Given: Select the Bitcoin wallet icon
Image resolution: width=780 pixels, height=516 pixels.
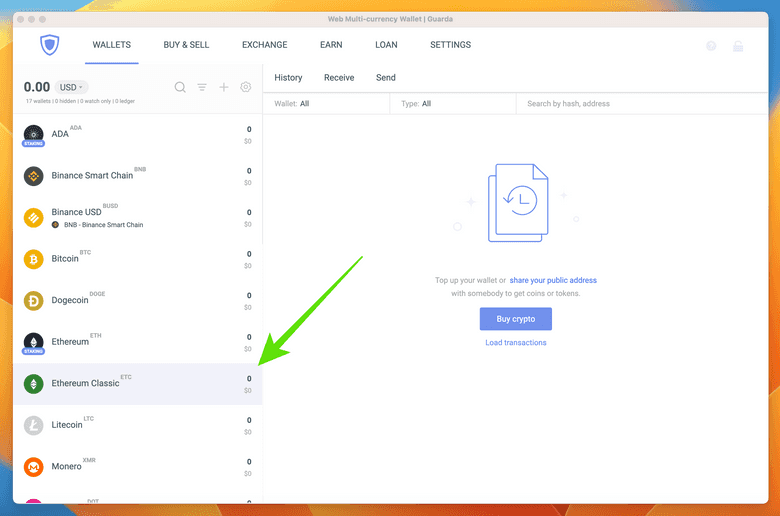Looking at the screenshot, I should click(x=34, y=259).
